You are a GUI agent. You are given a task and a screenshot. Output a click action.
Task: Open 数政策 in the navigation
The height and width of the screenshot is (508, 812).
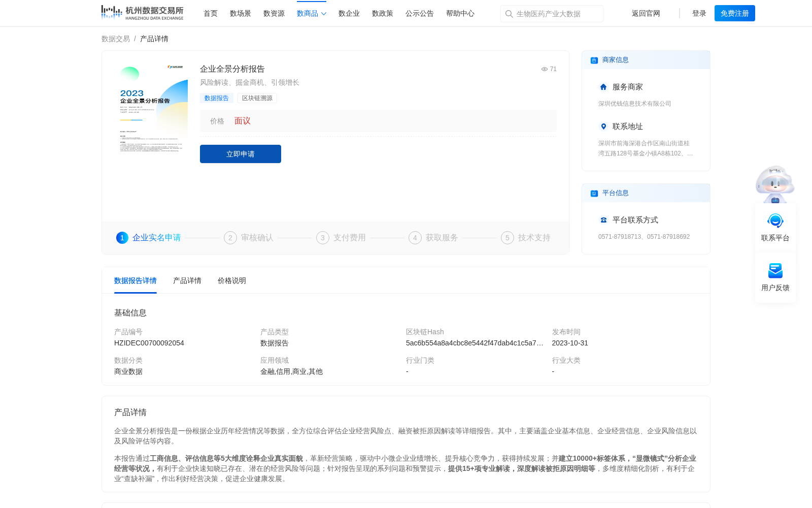[383, 14]
